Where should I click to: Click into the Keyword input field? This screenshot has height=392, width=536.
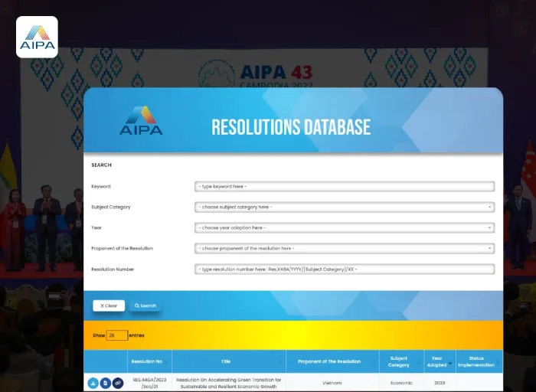(x=345, y=187)
